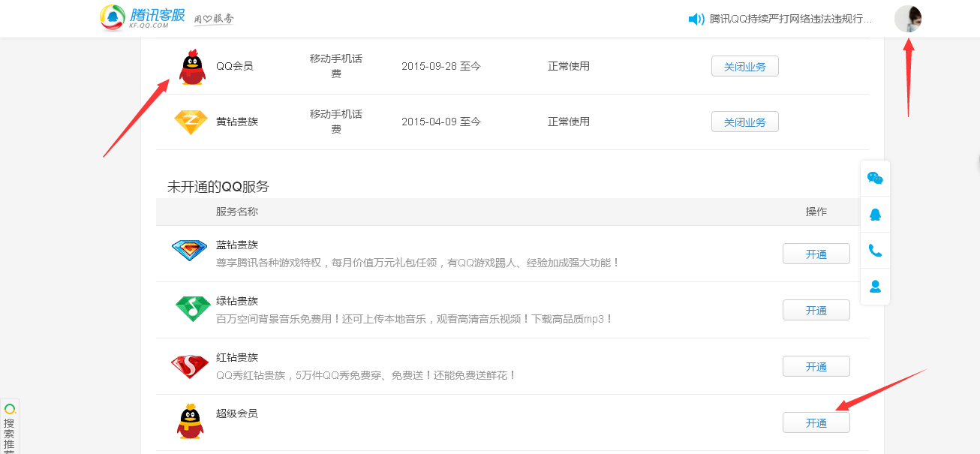Click the 蓝钻贵族 blue diamond icon

coord(189,251)
